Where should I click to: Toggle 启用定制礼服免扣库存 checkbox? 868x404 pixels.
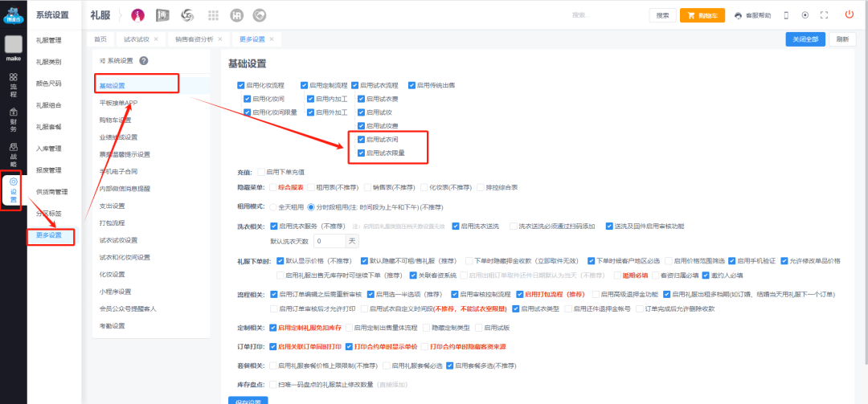coord(273,328)
